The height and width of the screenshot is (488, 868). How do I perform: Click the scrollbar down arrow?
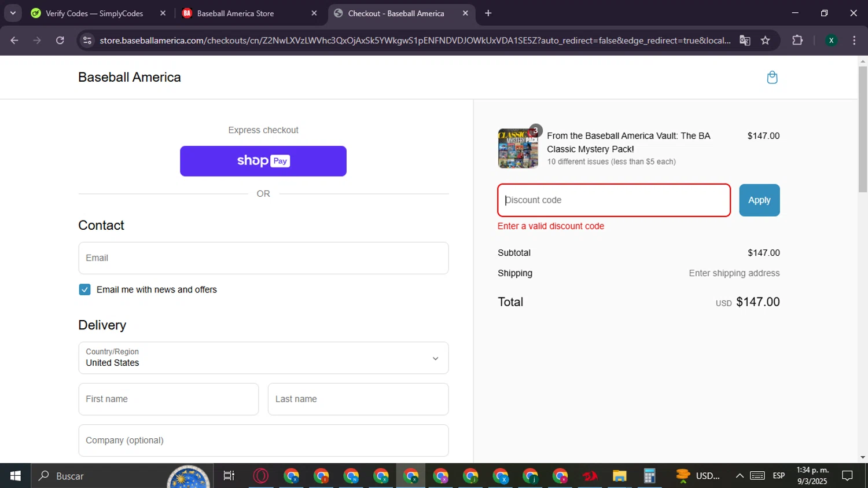(863, 457)
